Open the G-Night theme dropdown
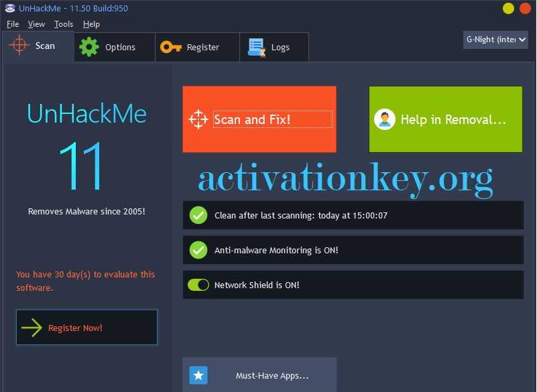 (x=495, y=40)
